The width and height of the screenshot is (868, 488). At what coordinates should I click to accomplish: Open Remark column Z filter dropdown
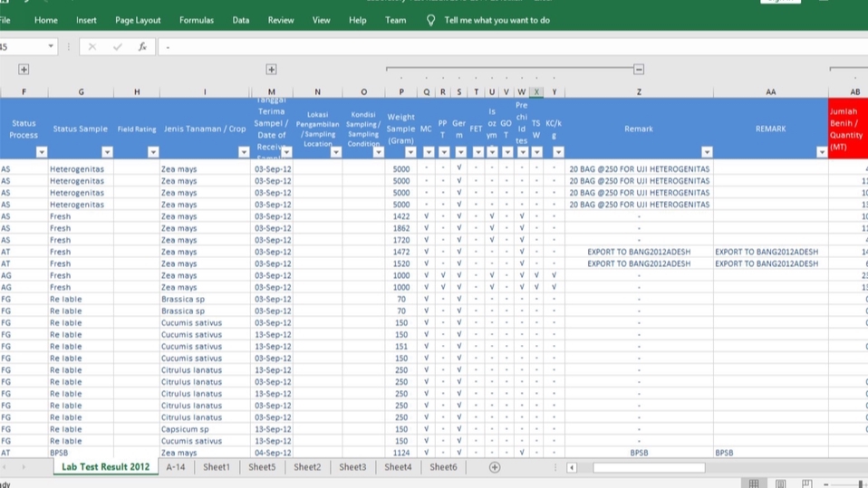click(707, 152)
